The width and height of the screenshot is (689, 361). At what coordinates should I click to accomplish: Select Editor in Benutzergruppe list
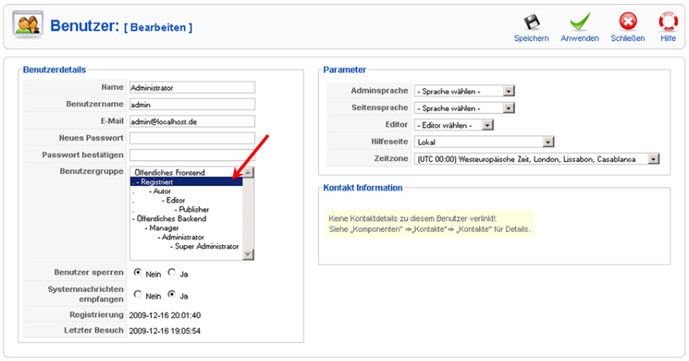[x=186, y=200]
